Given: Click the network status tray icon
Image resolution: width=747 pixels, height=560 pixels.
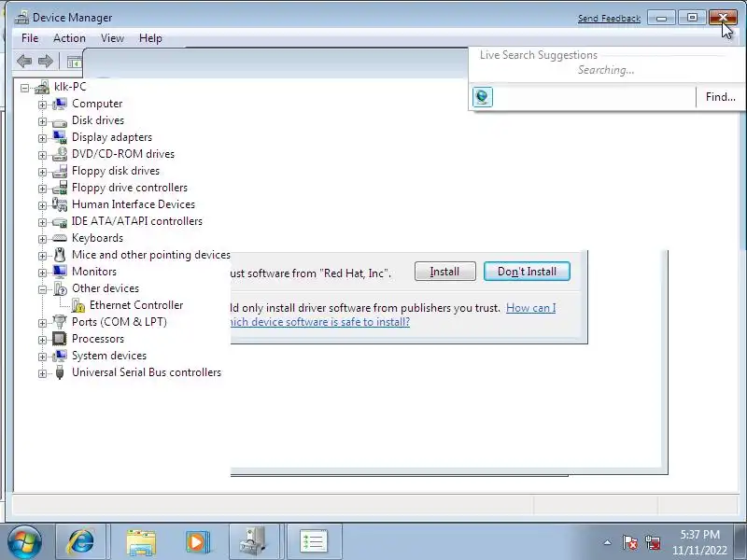Looking at the screenshot, I should [653, 542].
